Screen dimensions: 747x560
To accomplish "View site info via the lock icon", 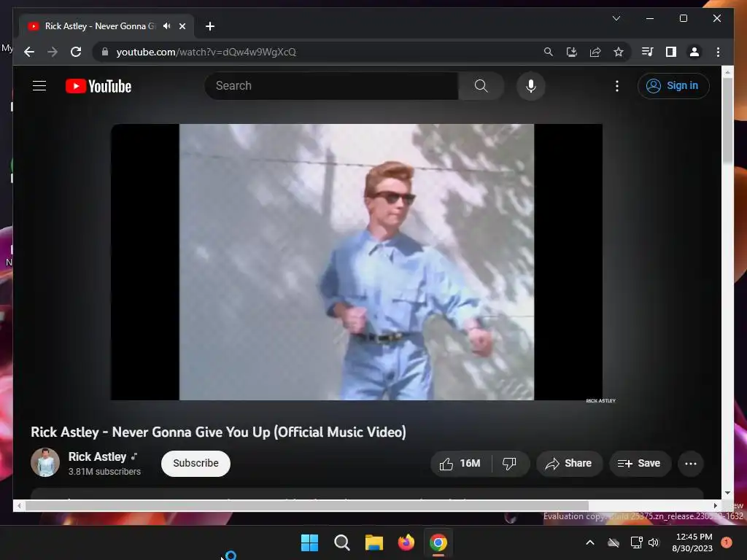I will pos(105,52).
